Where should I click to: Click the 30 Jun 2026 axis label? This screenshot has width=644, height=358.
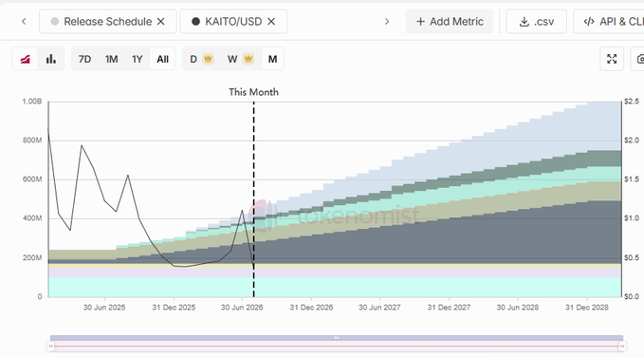coord(242,308)
